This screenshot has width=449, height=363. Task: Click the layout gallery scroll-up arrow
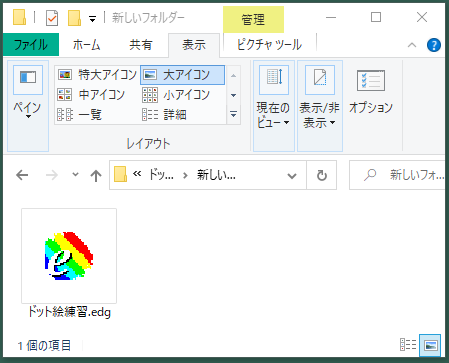(x=234, y=75)
